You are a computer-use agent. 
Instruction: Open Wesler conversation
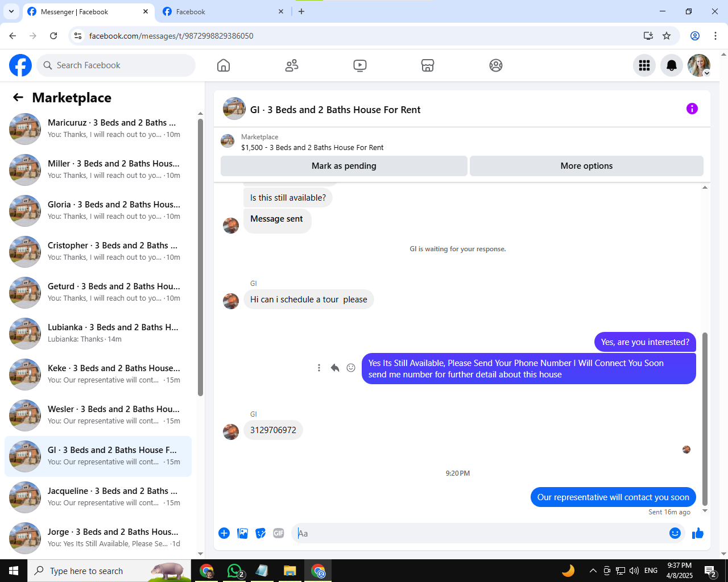(x=98, y=415)
